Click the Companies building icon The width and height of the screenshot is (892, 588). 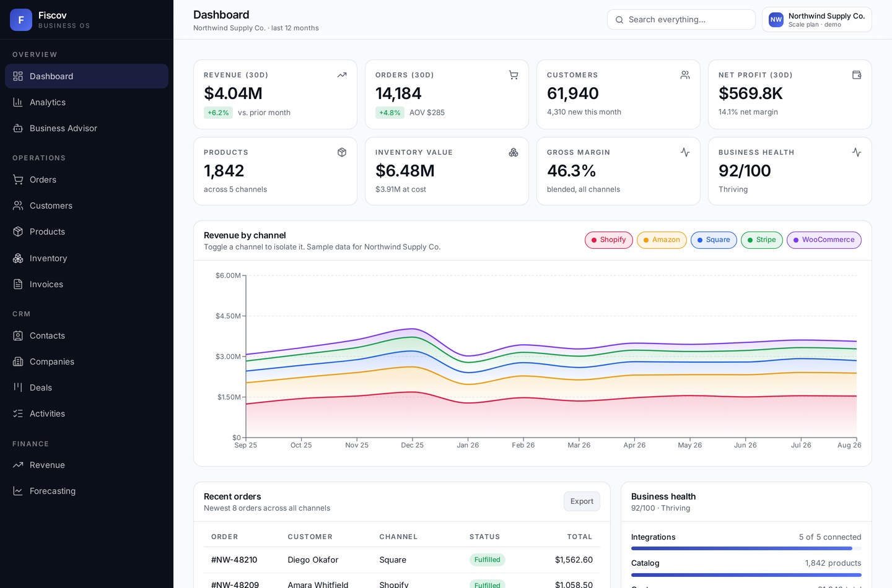(x=18, y=361)
